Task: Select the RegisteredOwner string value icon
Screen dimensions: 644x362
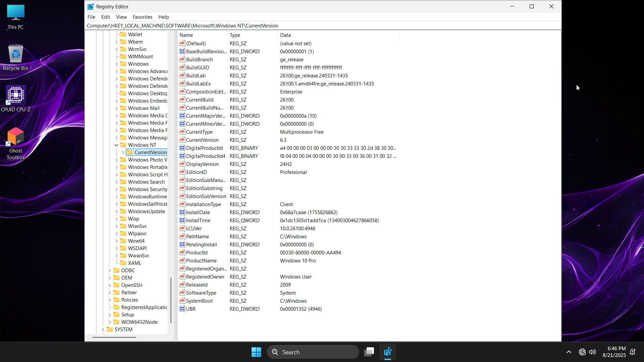Action: pyautogui.click(x=182, y=277)
